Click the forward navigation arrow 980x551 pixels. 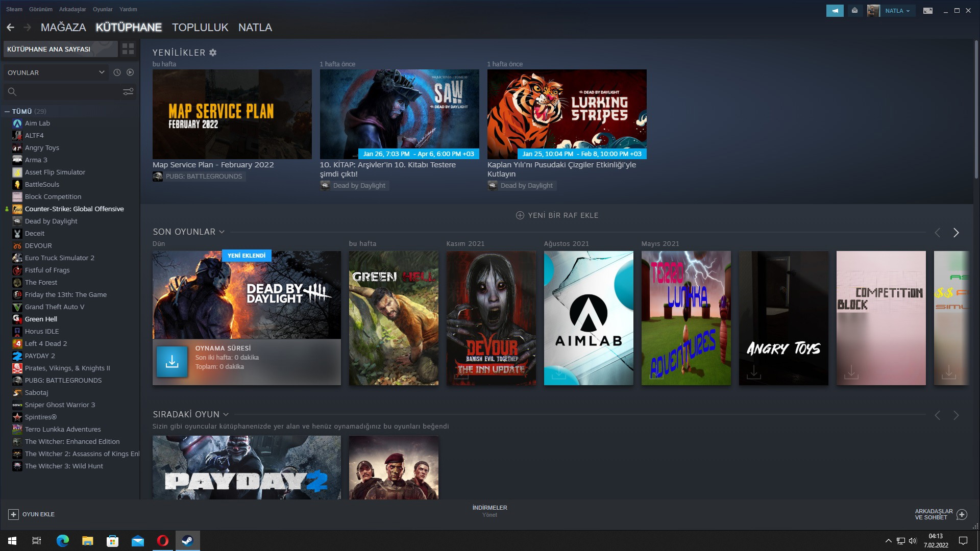[x=27, y=28]
